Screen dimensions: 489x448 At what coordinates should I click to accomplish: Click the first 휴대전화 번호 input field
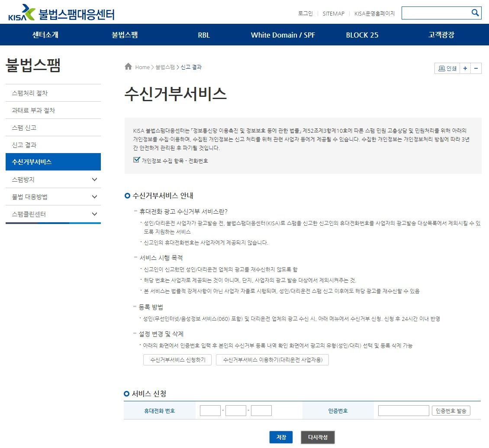(x=210, y=410)
